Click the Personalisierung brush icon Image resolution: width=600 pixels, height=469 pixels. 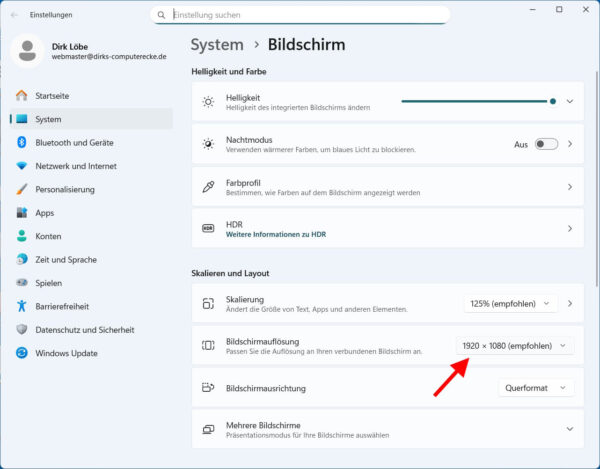point(21,189)
